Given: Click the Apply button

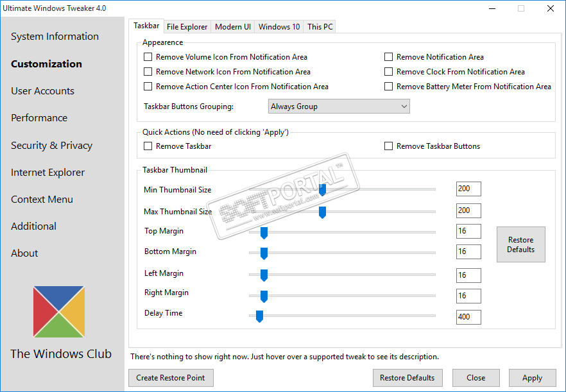Looking at the screenshot, I should pyautogui.click(x=533, y=378).
